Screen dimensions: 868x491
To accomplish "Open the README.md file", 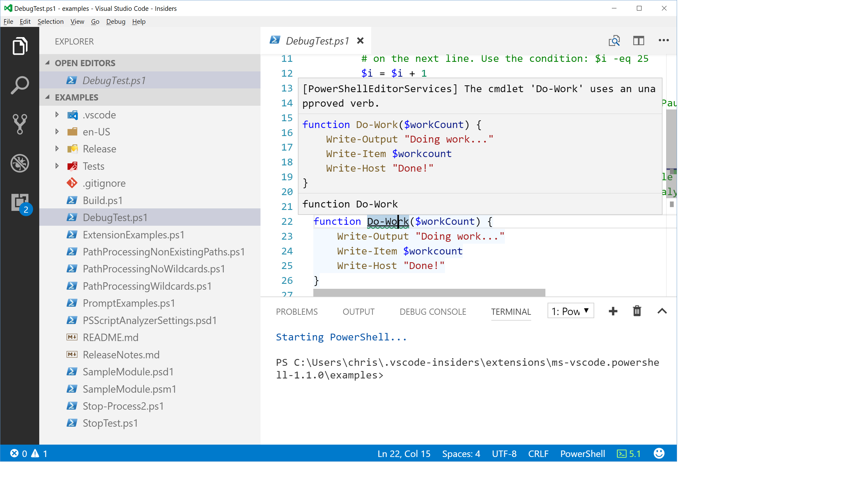I will 150,337.
